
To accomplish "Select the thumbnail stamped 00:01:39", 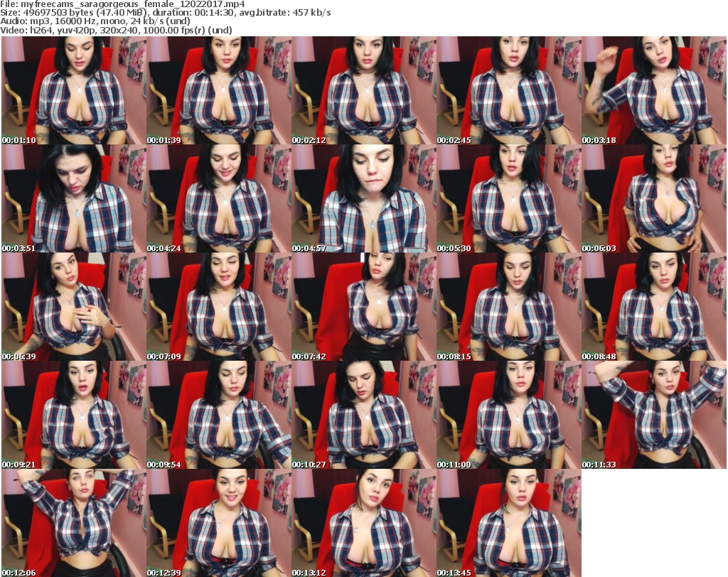I will coord(219,90).
